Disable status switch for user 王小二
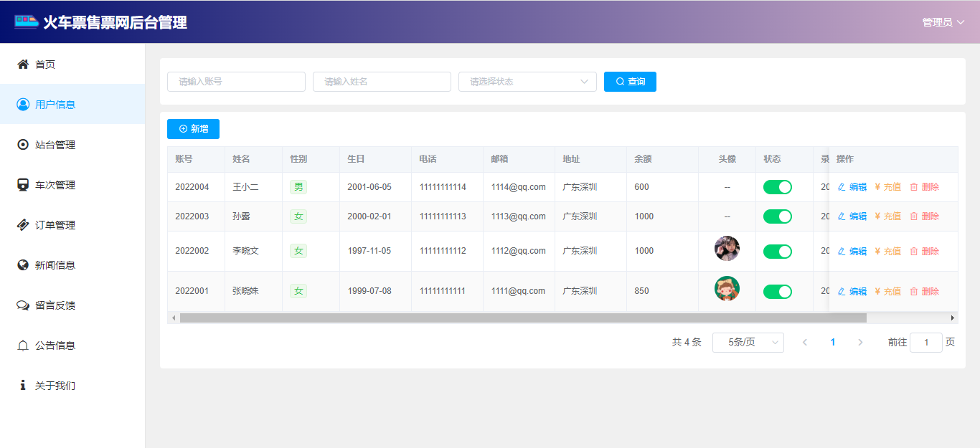Image resolution: width=980 pixels, height=448 pixels. (777, 187)
